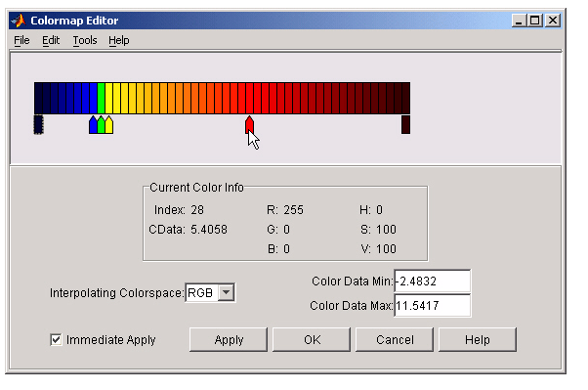Click the R value 255
Viewport: 588px width, 390px height.
(x=293, y=210)
